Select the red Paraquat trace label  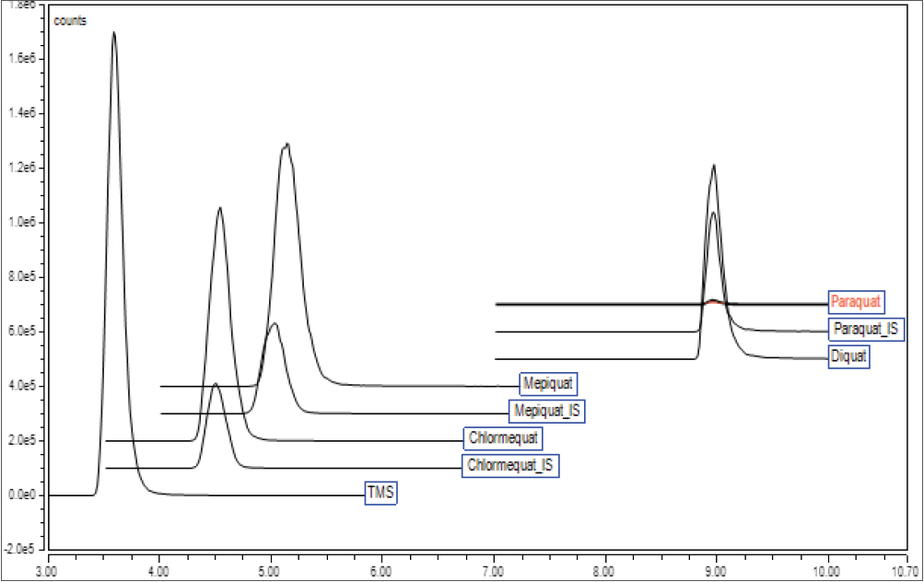(856, 301)
